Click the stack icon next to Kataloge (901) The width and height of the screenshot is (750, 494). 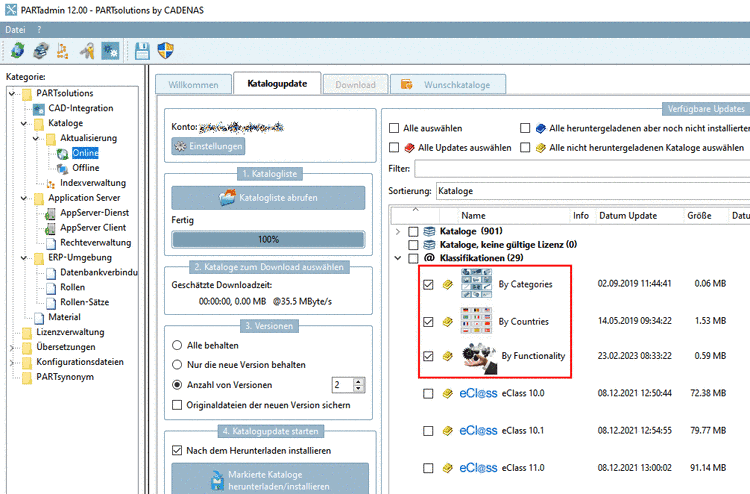pyautogui.click(x=430, y=231)
